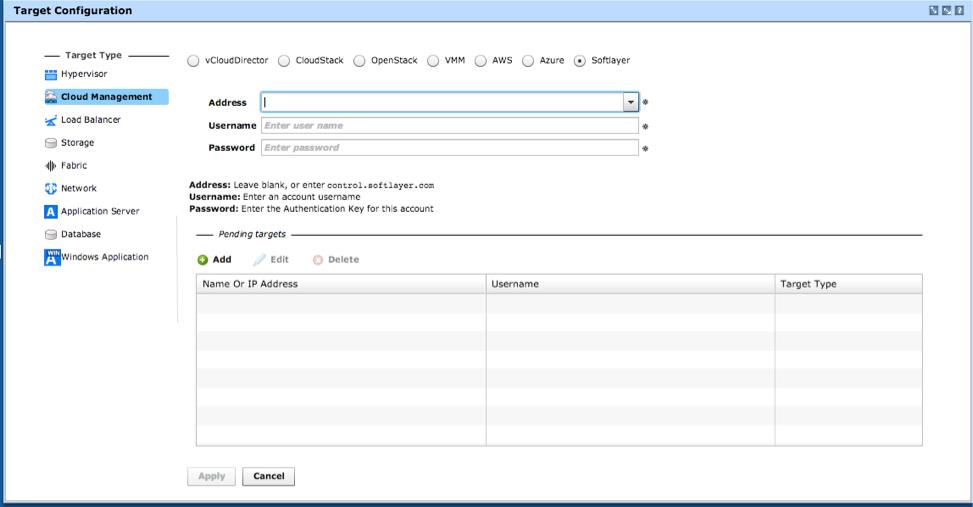This screenshot has width=973, height=507.
Task: Choose the Windows Application icon
Action: point(52,257)
